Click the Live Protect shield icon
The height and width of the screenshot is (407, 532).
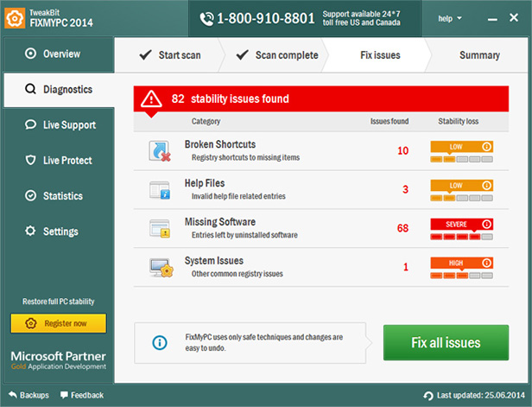pyautogui.click(x=30, y=160)
